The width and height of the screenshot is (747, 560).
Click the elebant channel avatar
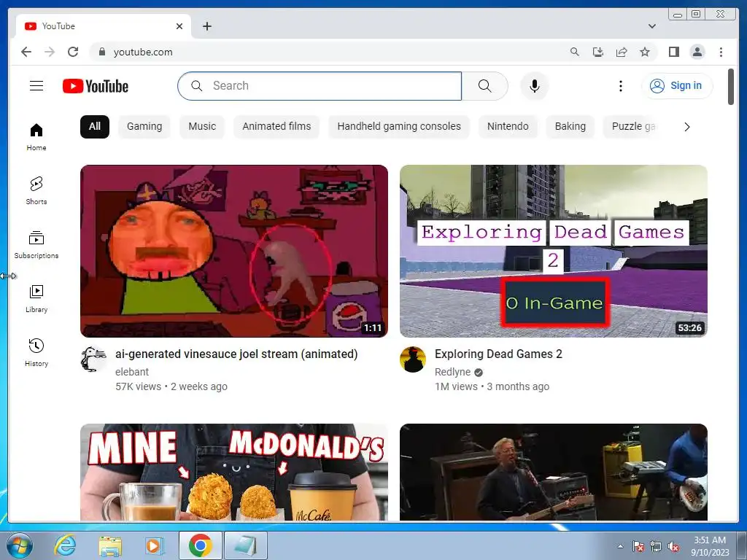click(x=93, y=359)
